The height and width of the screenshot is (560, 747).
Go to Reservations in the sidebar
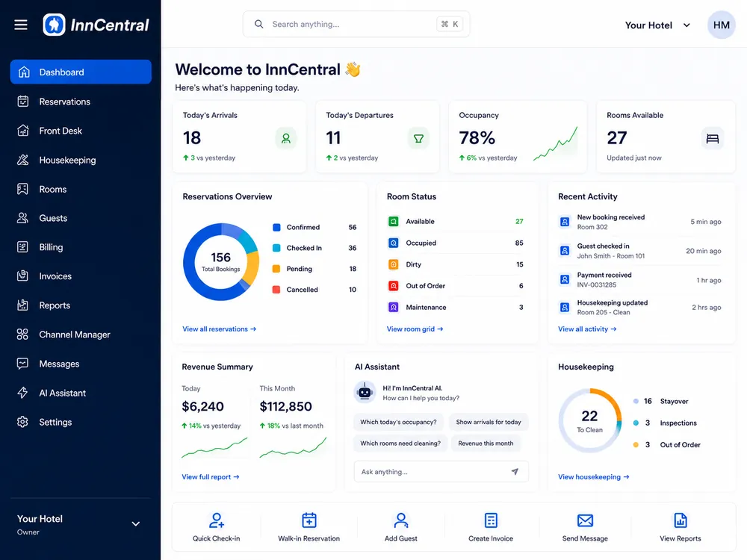tap(81, 102)
